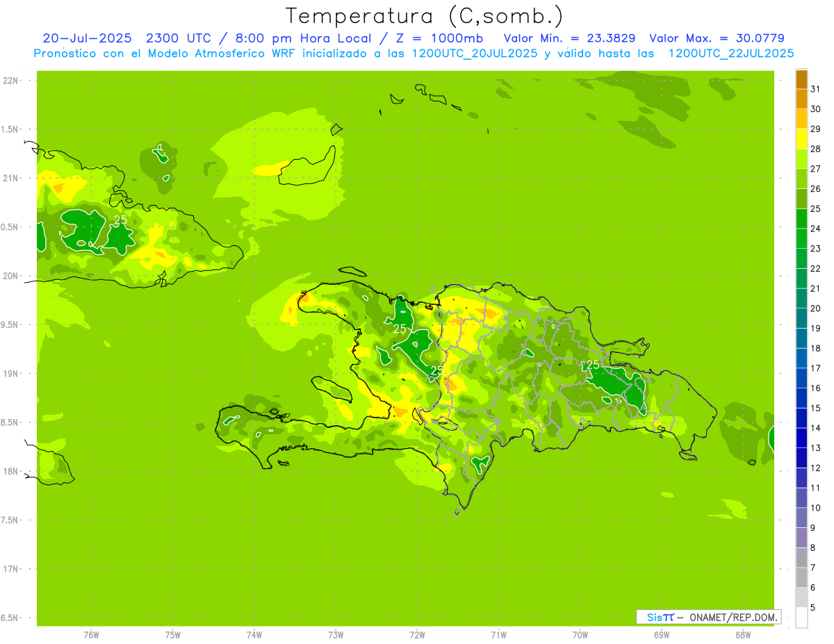The height and width of the screenshot is (644, 834).
Task: Click the "9.5N" latitude label
Action: 10,324
